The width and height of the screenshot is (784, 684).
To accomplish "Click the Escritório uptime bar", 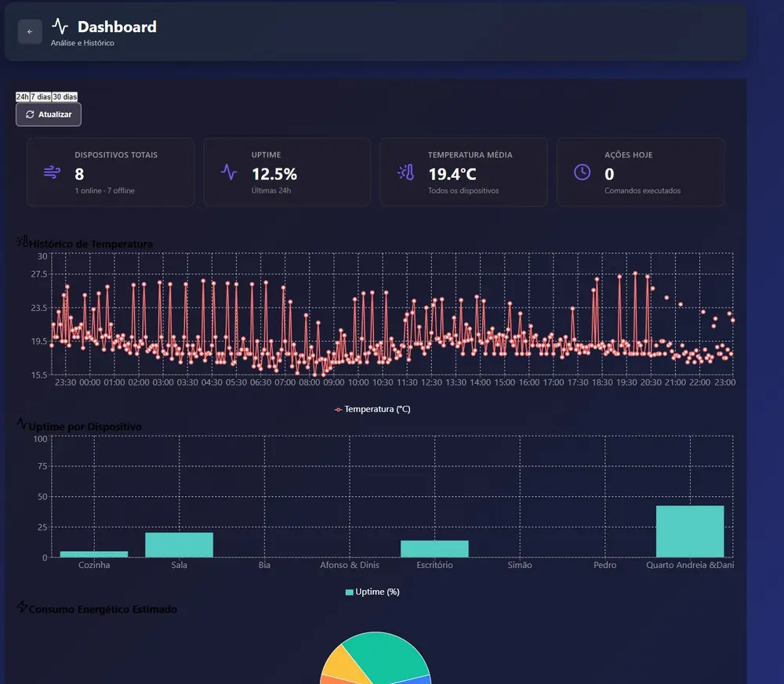I will (434, 548).
